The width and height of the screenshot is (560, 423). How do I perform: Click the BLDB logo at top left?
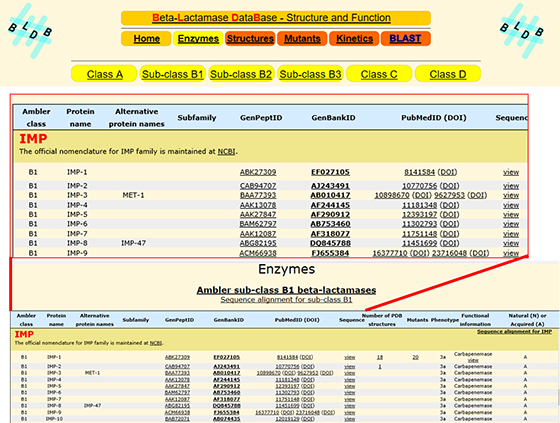click(30, 31)
